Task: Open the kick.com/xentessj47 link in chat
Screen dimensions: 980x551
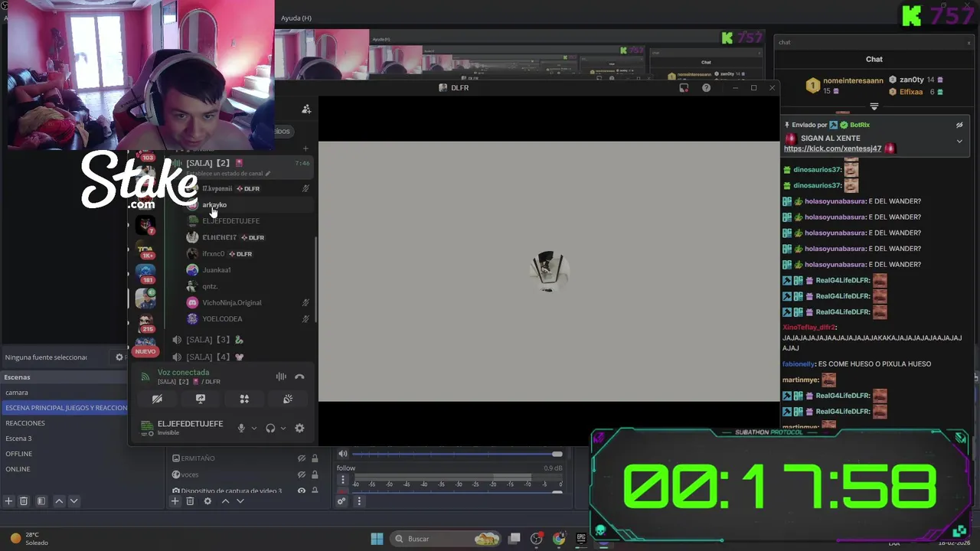Action: click(x=832, y=148)
